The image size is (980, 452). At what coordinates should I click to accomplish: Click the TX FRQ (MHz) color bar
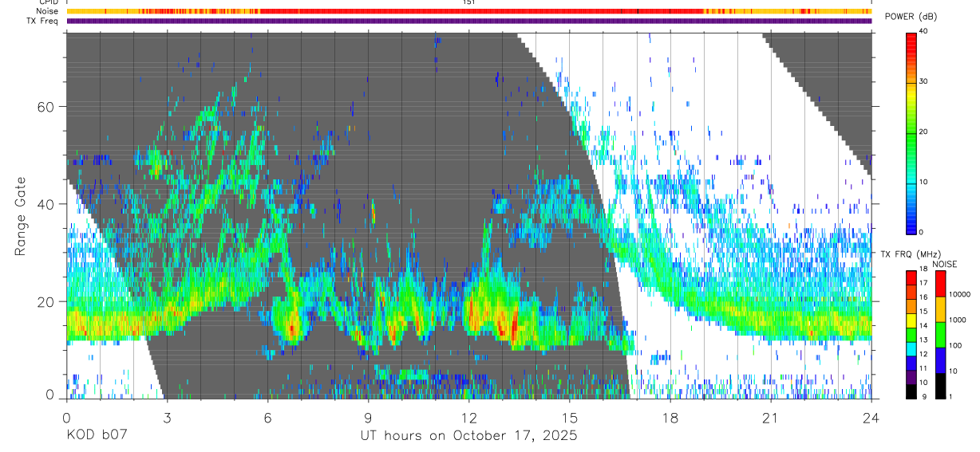[x=911, y=335]
